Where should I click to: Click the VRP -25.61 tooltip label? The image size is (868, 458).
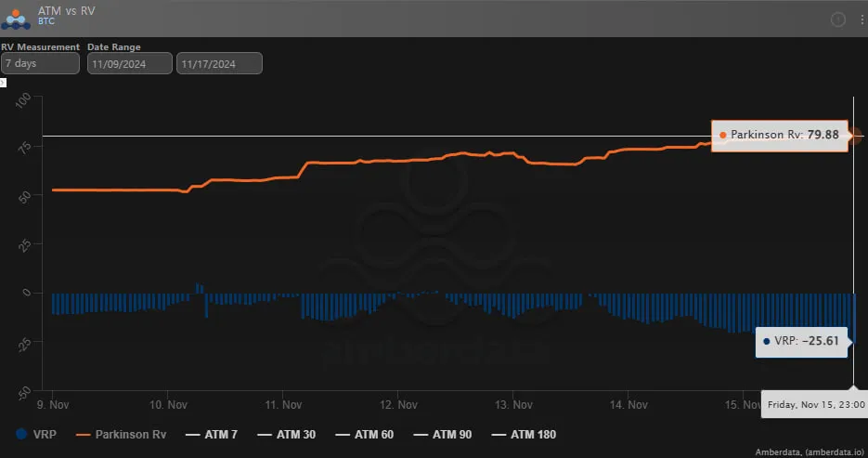click(800, 341)
